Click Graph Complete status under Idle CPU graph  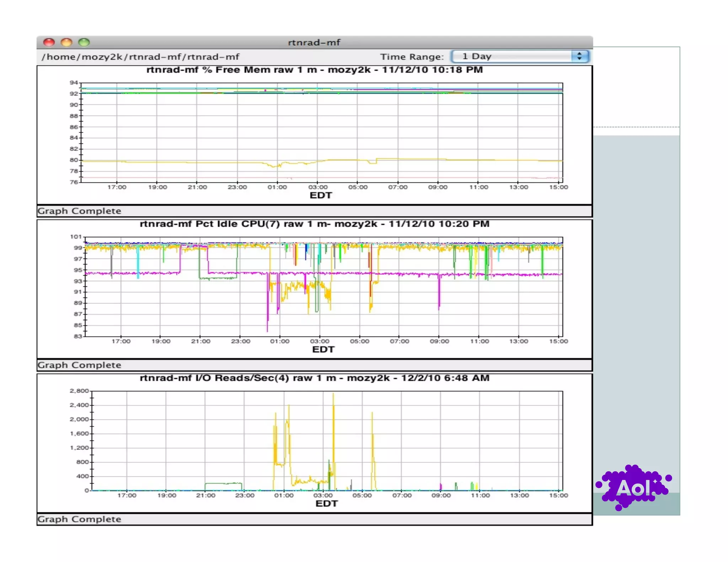click(80, 365)
